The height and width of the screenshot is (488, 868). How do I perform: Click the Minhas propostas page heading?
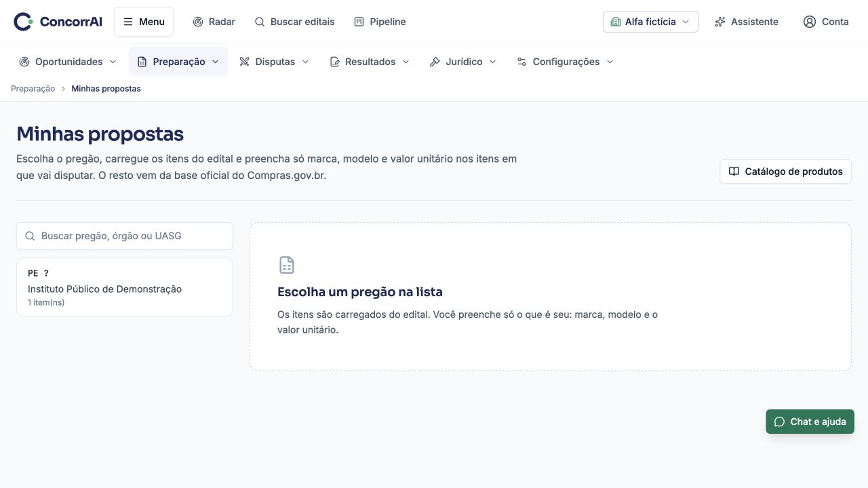[100, 134]
